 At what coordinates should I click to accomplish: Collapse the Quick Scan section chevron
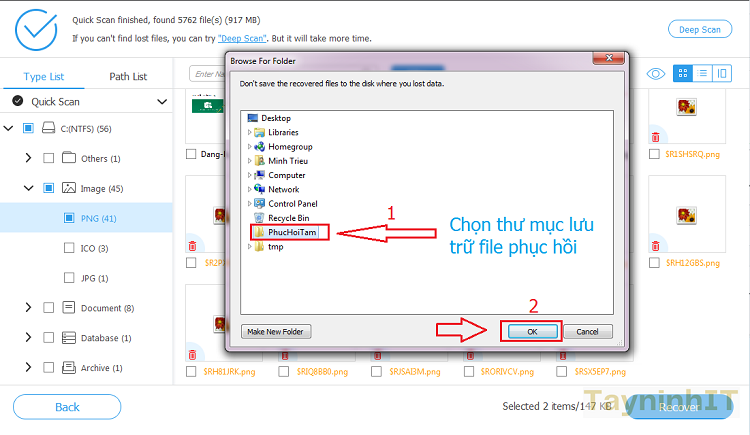162,101
